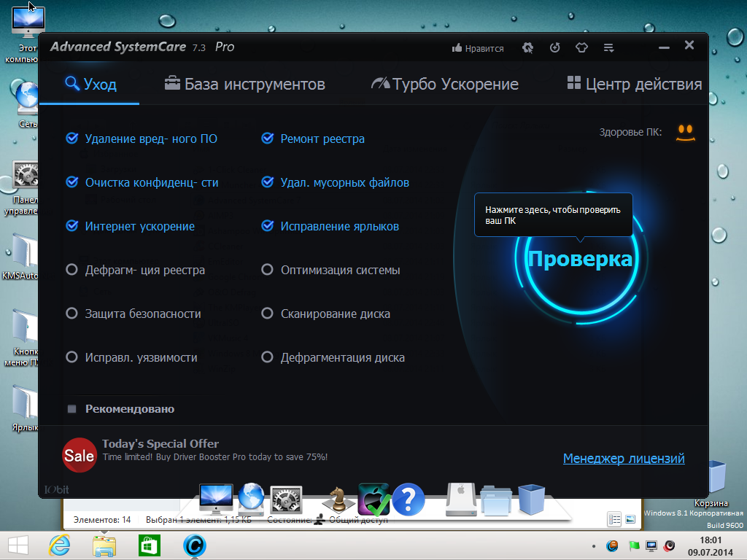Viewport: 747px width, 560px height.
Task: Open monitor icon in the dock
Action: [x=216, y=499]
